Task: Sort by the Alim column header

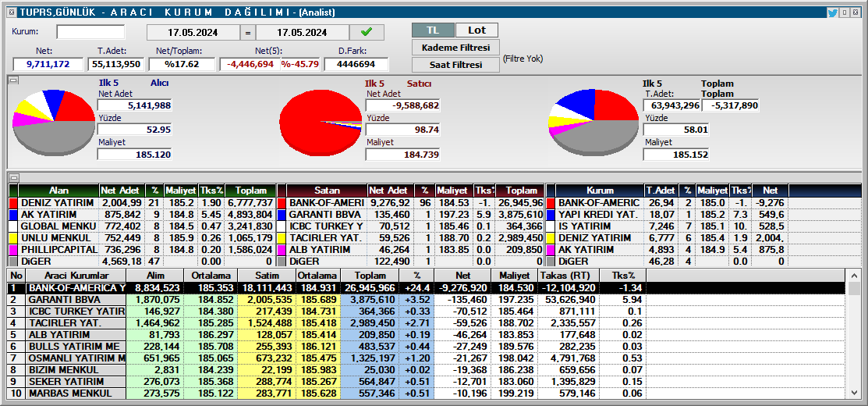Action: [155, 276]
